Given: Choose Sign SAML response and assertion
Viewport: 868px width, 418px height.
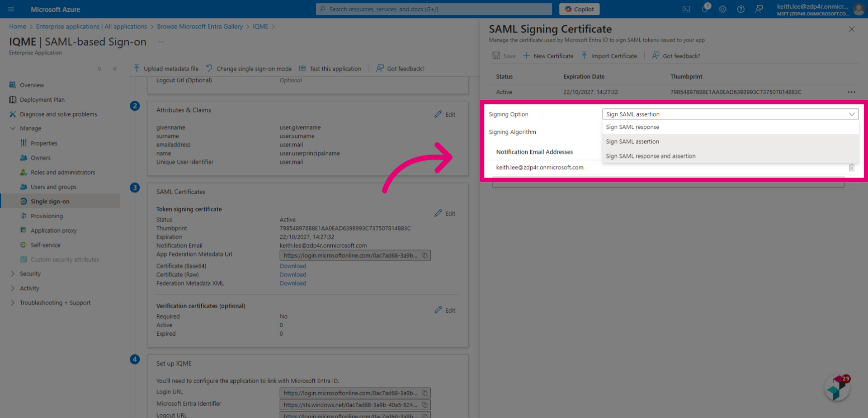Looking at the screenshot, I should point(731,156).
